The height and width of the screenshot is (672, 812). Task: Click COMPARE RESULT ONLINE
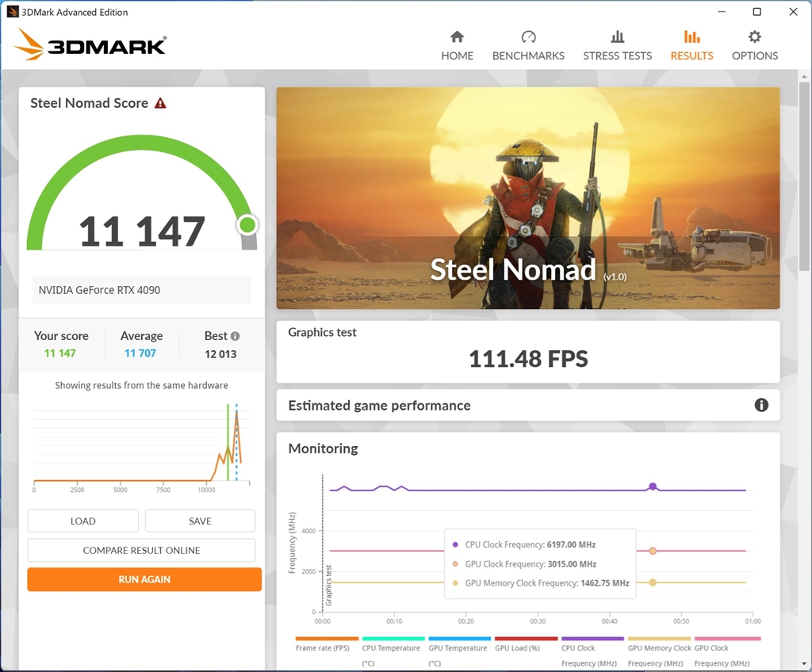[x=141, y=550]
